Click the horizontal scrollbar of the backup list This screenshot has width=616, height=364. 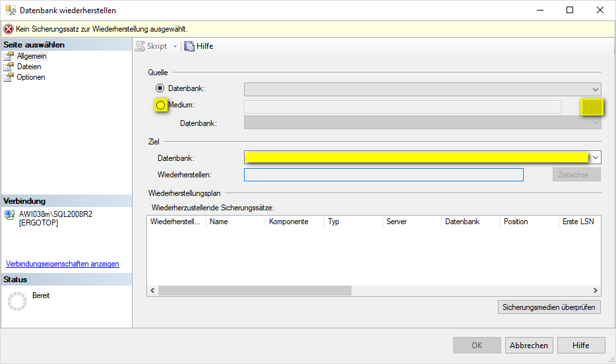pyautogui.click(x=255, y=291)
